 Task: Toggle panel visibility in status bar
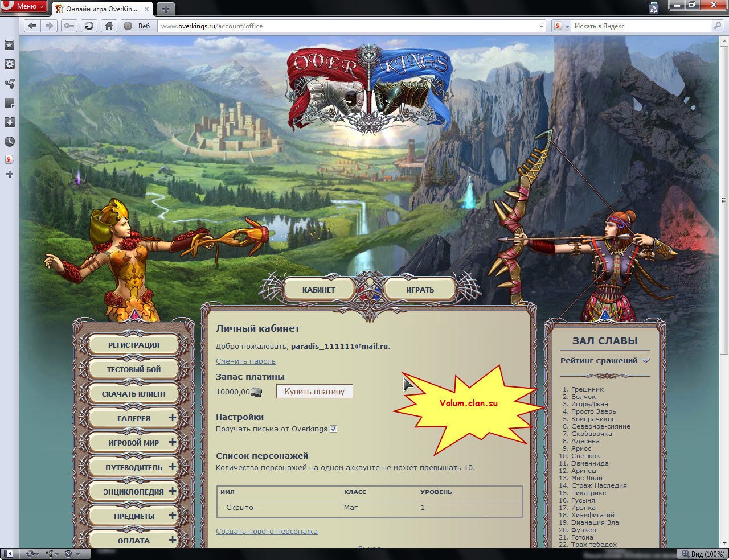[9, 554]
